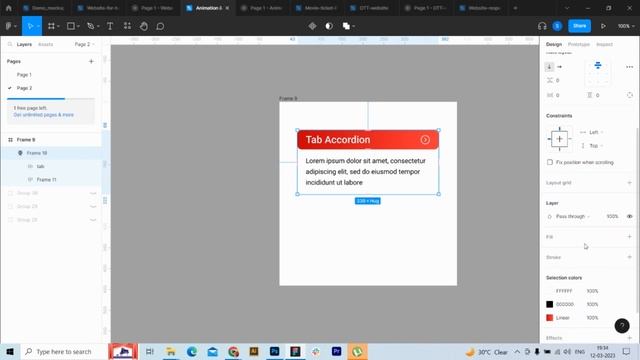This screenshot has width=640, height=360.
Task: Click the Create component icon
Action: [312, 26]
